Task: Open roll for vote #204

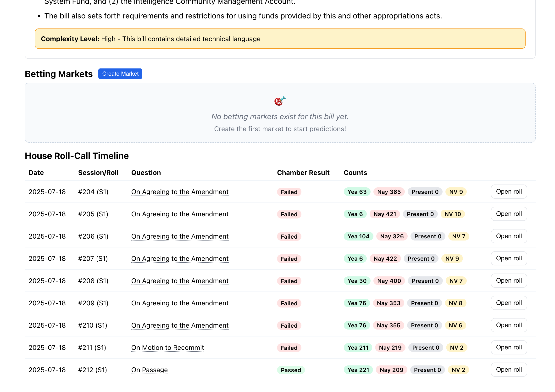Action: (509, 192)
